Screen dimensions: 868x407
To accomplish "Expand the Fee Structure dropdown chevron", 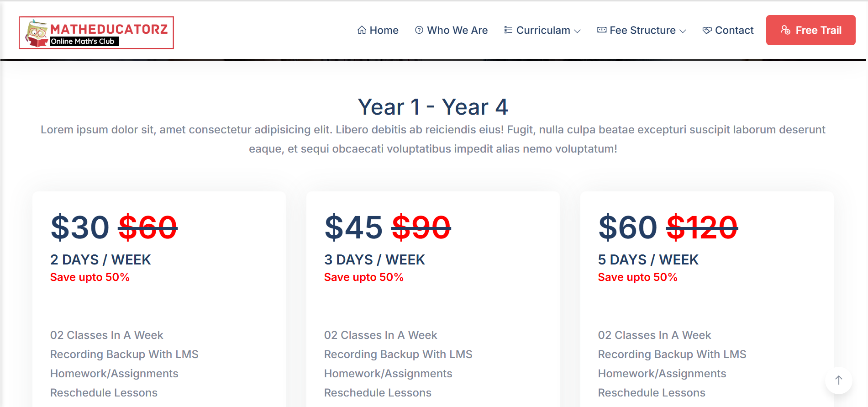I will click(683, 31).
